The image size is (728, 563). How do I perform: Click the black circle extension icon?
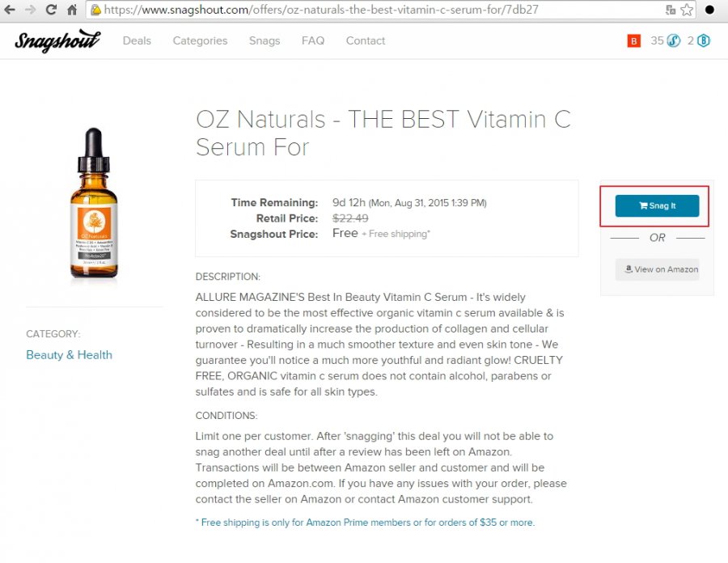click(x=709, y=10)
